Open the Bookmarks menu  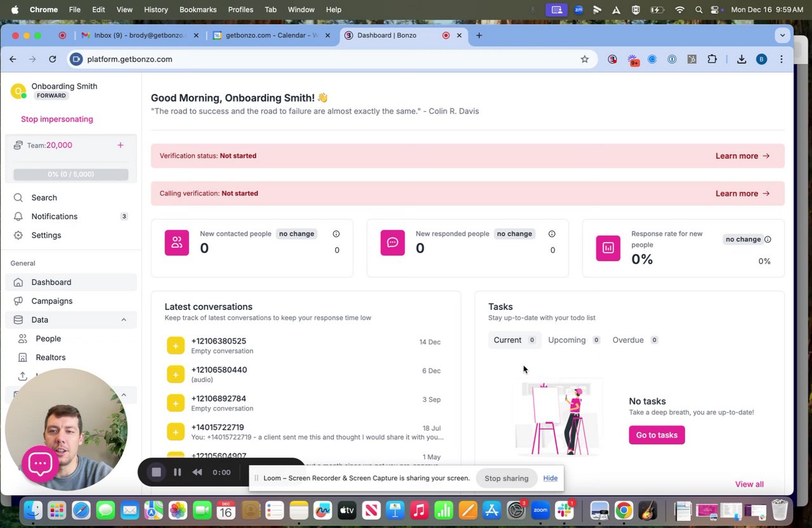coord(198,10)
